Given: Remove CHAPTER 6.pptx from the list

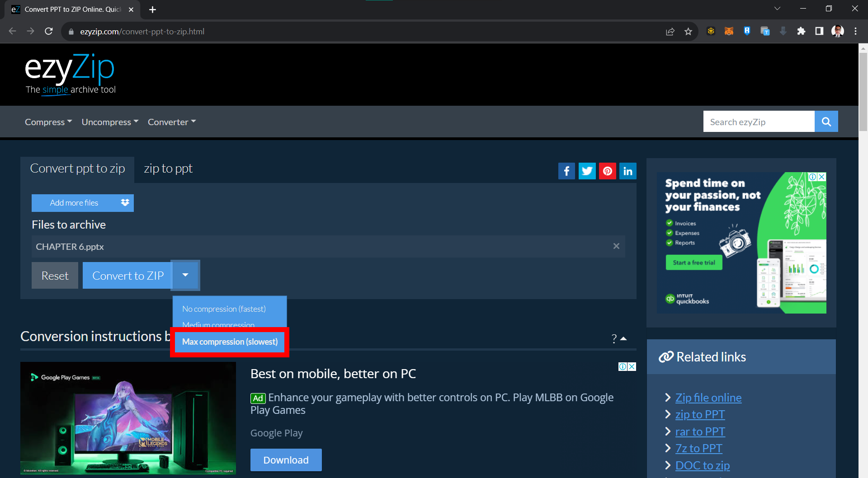Looking at the screenshot, I should tap(616, 246).
